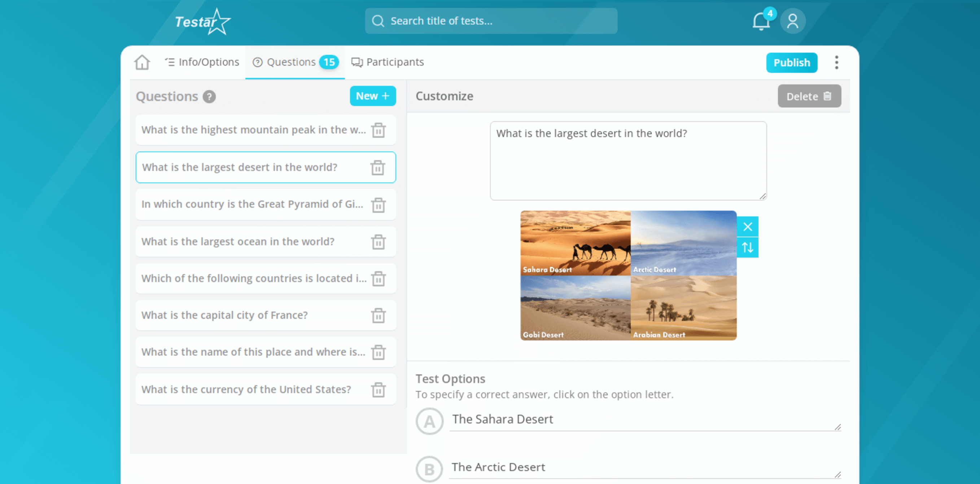
Task: Click the question textarea resize handle
Action: tap(762, 196)
